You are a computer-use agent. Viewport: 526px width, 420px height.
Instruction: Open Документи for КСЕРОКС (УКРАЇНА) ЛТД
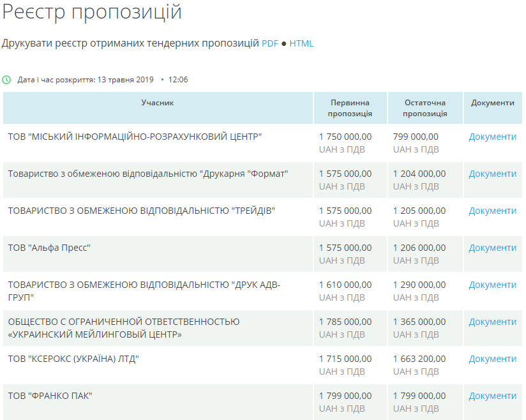[492, 359]
